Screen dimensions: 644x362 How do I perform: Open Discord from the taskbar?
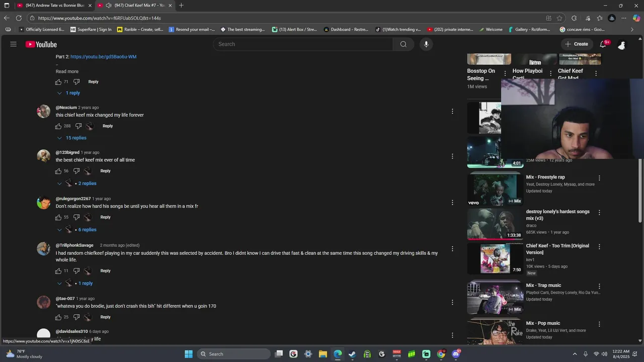click(x=456, y=354)
